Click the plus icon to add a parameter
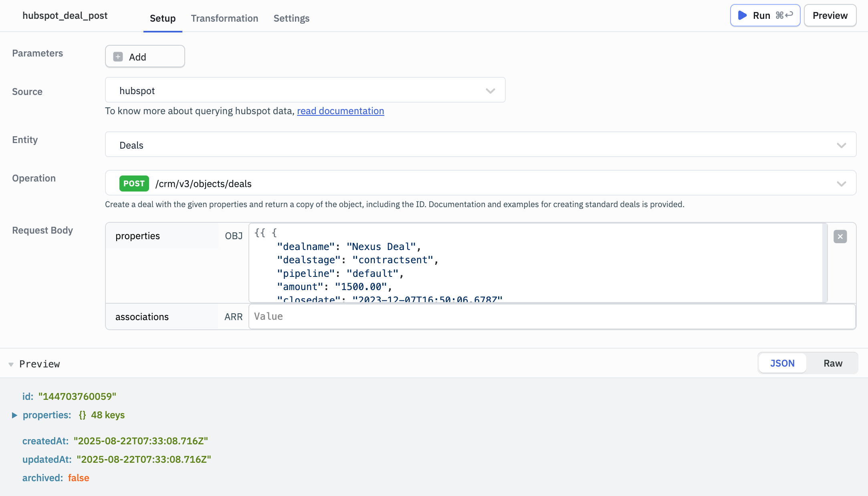Image resolution: width=868 pixels, height=496 pixels. tap(118, 56)
